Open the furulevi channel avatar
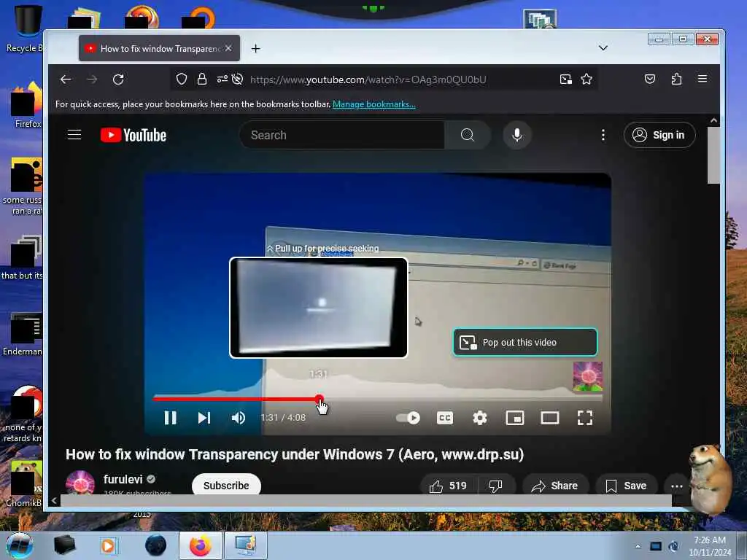 80,483
